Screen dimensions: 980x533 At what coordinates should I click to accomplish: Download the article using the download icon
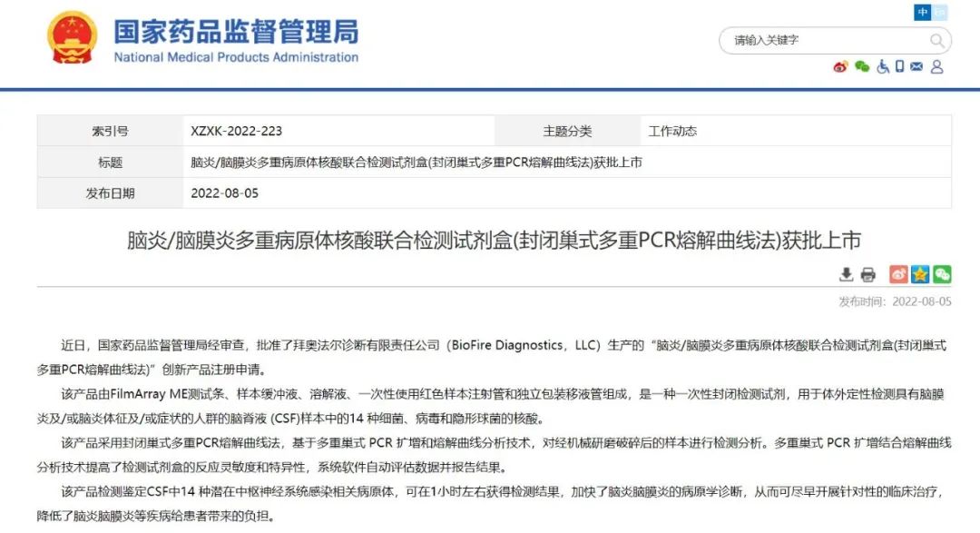[x=846, y=274]
